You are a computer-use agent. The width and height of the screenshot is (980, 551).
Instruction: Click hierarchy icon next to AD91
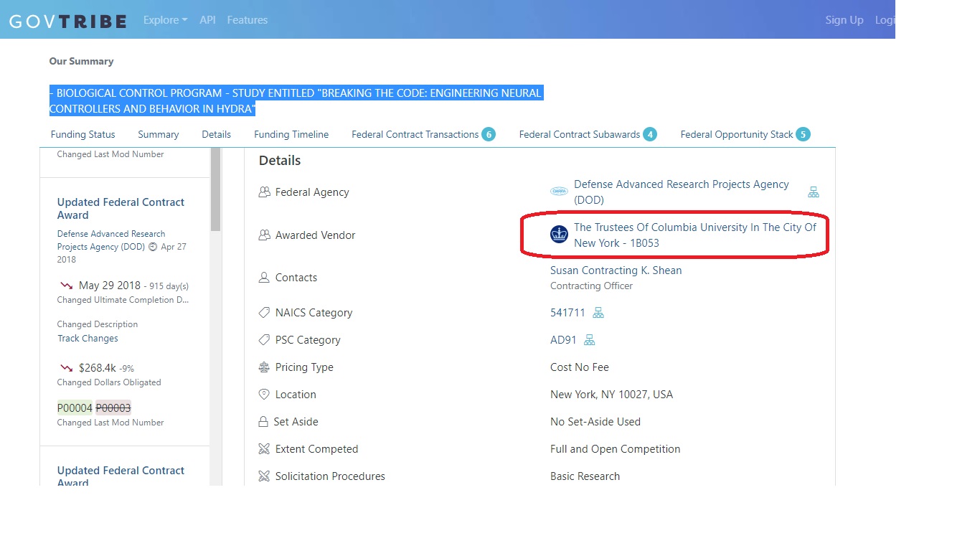click(x=590, y=340)
